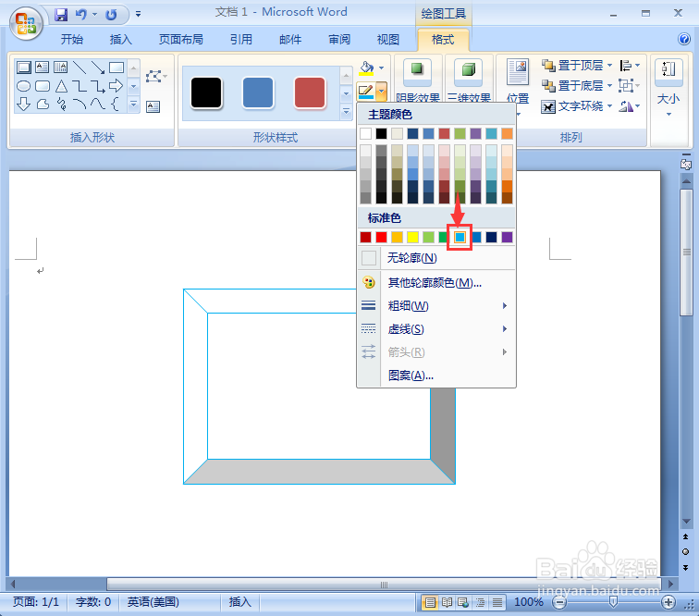This screenshot has width=699, height=616.
Task: Redo the last action
Action: tap(111, 15)
